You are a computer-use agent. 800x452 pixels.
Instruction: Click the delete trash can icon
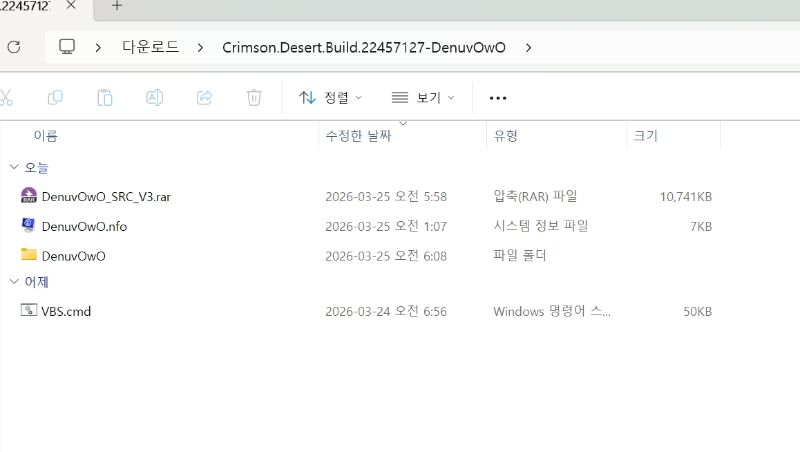(x=254, y=97)
